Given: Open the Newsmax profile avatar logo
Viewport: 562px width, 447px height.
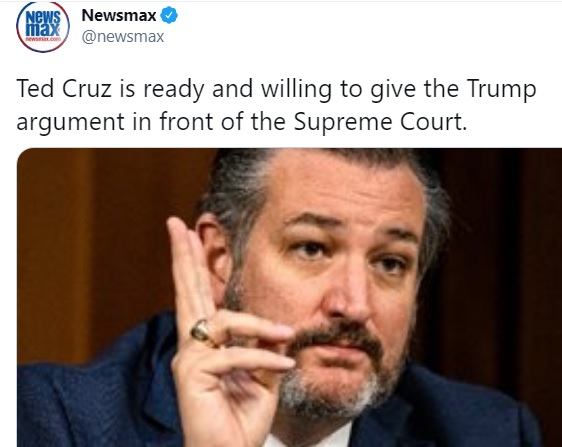Looking at the screenshot, I should 43,27.
